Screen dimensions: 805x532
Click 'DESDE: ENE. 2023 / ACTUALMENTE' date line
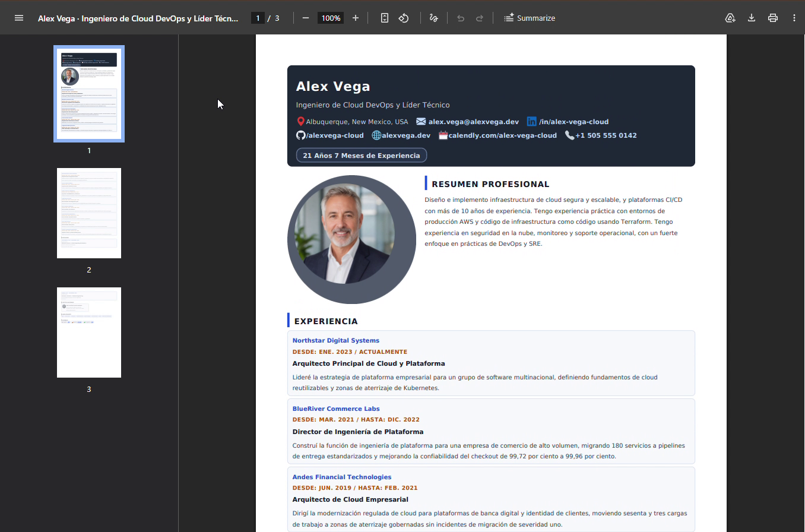tap(350, 351)
